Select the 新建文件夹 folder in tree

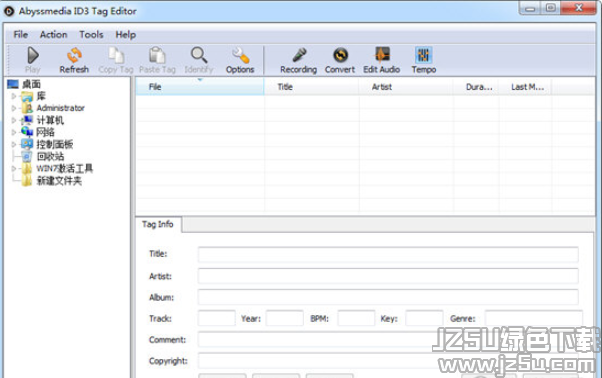click(x=59, y=181)
